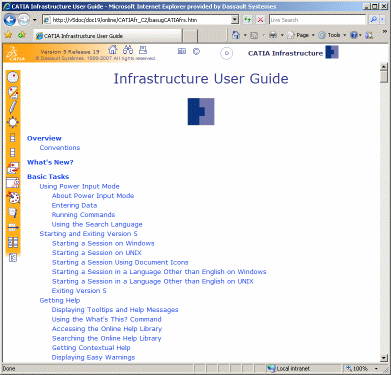Viewport: 391px width, 375px height.
Task: Open the Print options dropdown arrow
Action: [282, 35]
